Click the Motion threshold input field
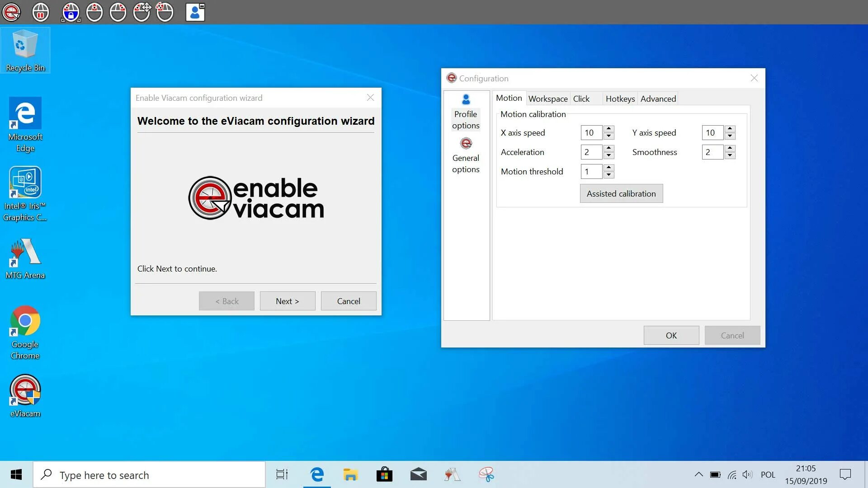The height and width of the screenshot is (488, 868). tap(591, 171)
